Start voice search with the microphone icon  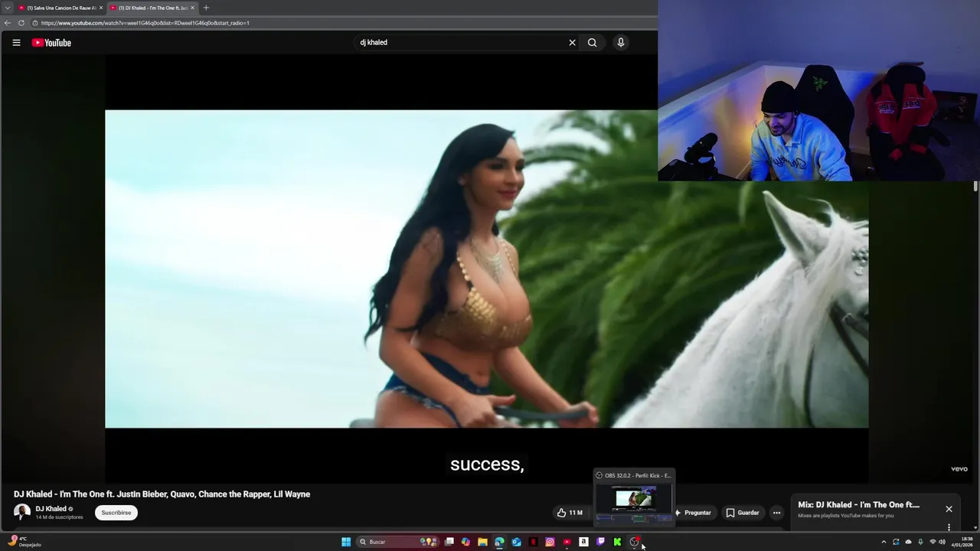click(x=621, y=43)
